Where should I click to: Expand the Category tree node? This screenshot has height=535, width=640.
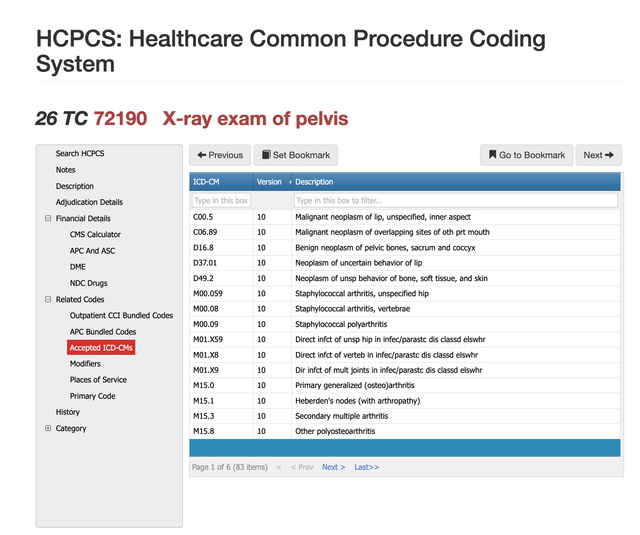pyautogui.click(x=47, y=428)
